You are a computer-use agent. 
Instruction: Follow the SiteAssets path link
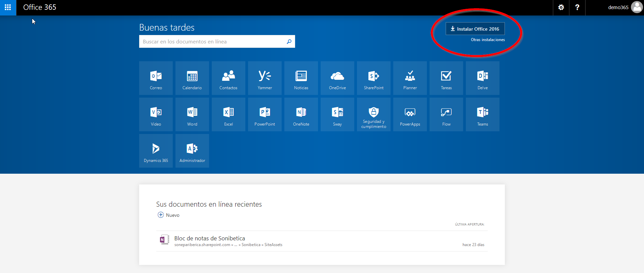coord(273,245)
